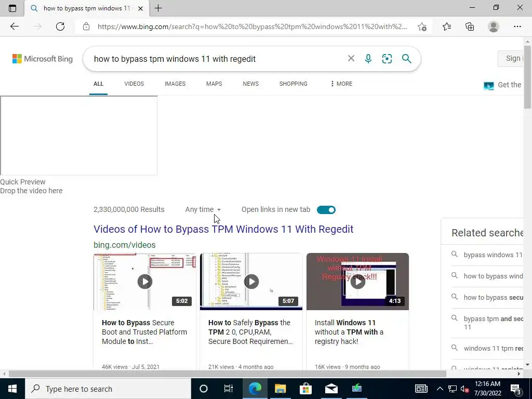Open the Favorites list
This screenshot has height=399, width=532.
pos(447,26)
